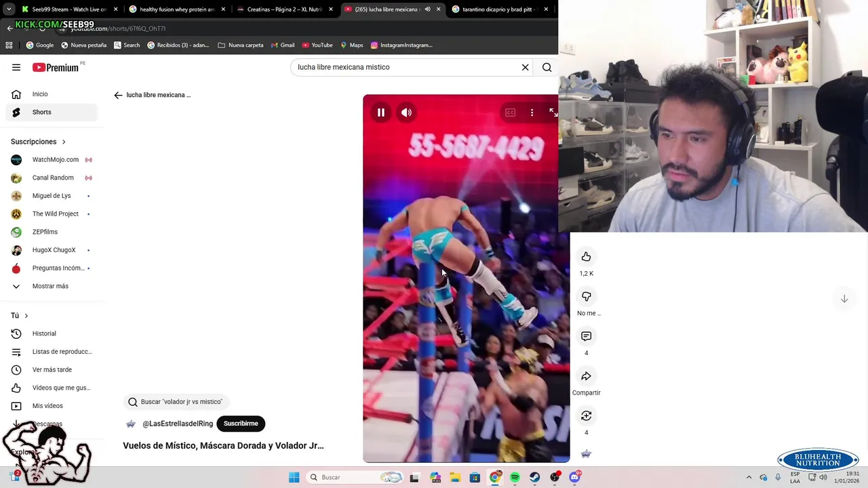868x488 pixels.
Task: Open Discord from the taskbar
Action: [575, 477]
